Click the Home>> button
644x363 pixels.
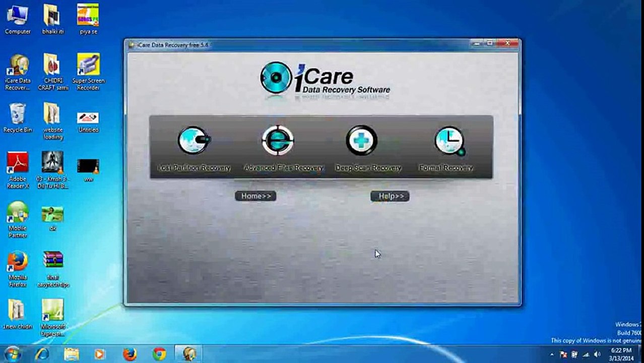[255, 196]
